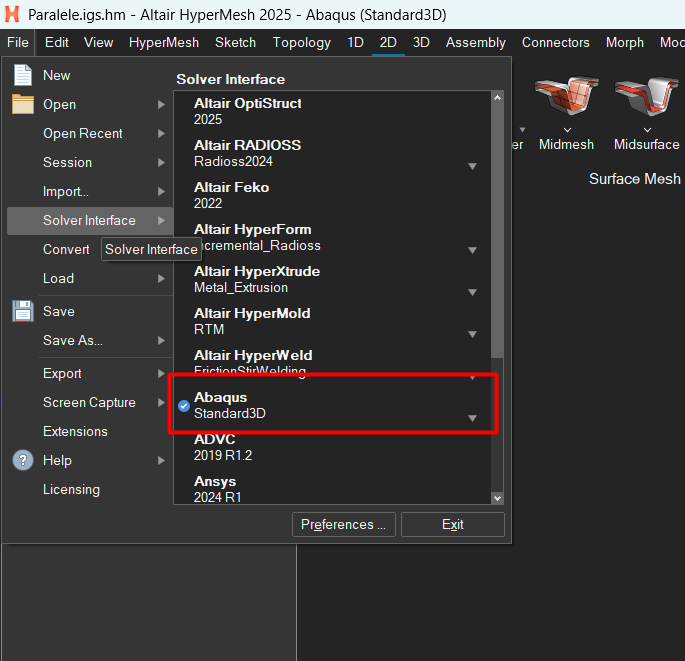Image resolution: width=685 pixels, height=661 pixels.
Task: Select the Midmesh tool icon
Action: pyautogui.click(x=566, y=97)
